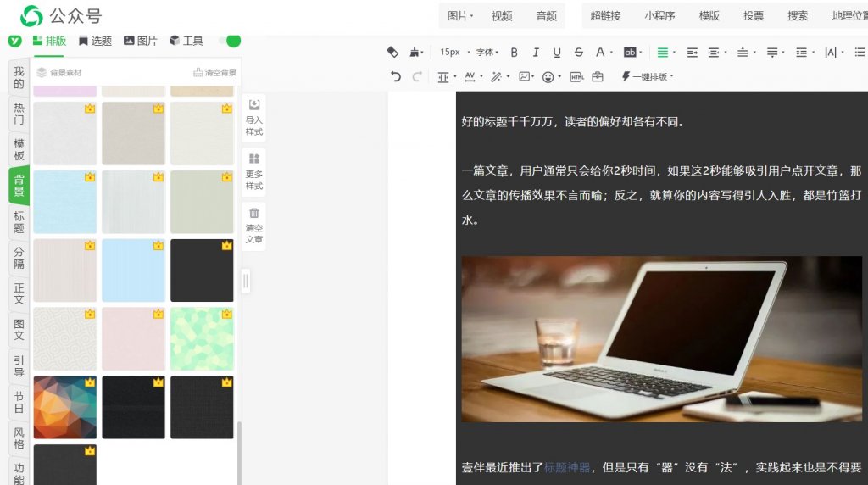Open the paragraph spacing before dropdown
The width and height of the screenshot is (868, 485).
point(746,52)
